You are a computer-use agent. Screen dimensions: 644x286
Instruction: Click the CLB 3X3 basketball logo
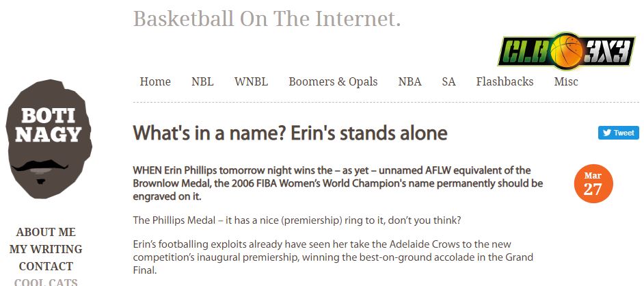(x=566, y=51)
